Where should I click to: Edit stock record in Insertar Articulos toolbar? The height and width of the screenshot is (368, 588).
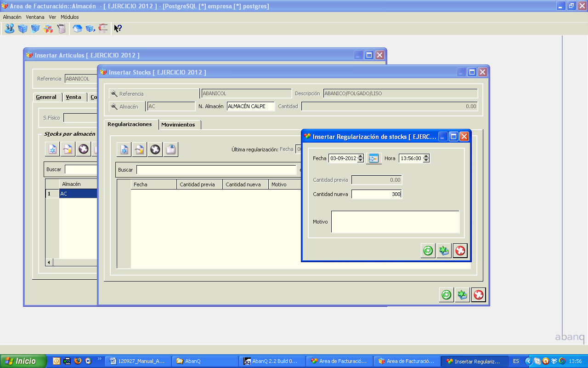tap(68, 149)
